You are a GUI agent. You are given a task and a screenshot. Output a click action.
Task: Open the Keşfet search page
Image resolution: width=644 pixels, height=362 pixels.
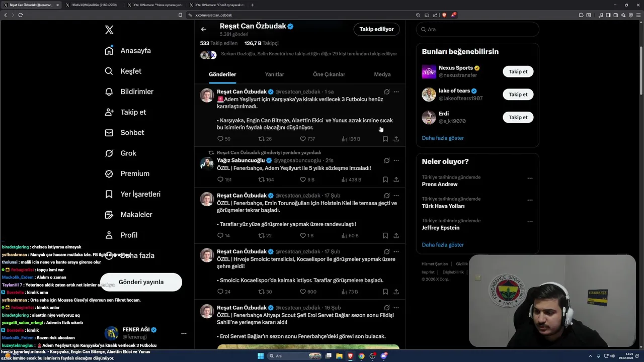point(123,71)
